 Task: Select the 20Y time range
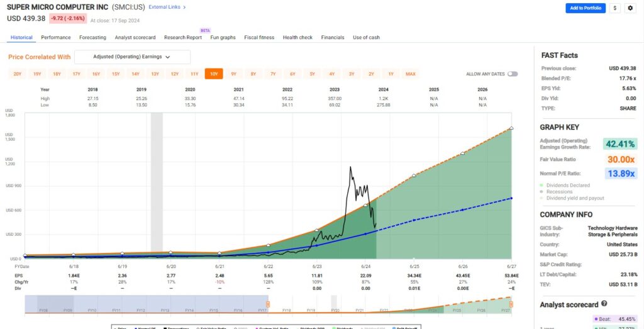(17, 74)
